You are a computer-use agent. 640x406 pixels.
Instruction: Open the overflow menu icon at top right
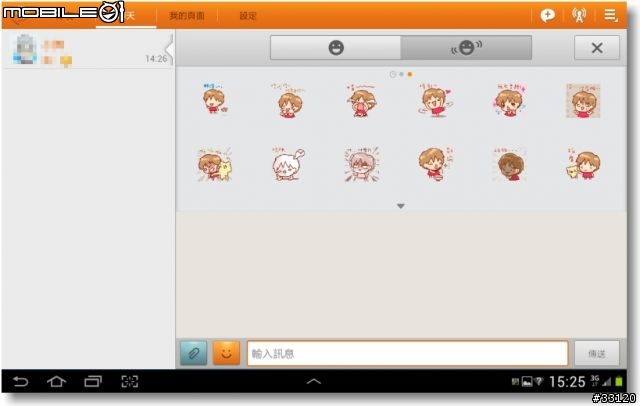coord(611,16)
